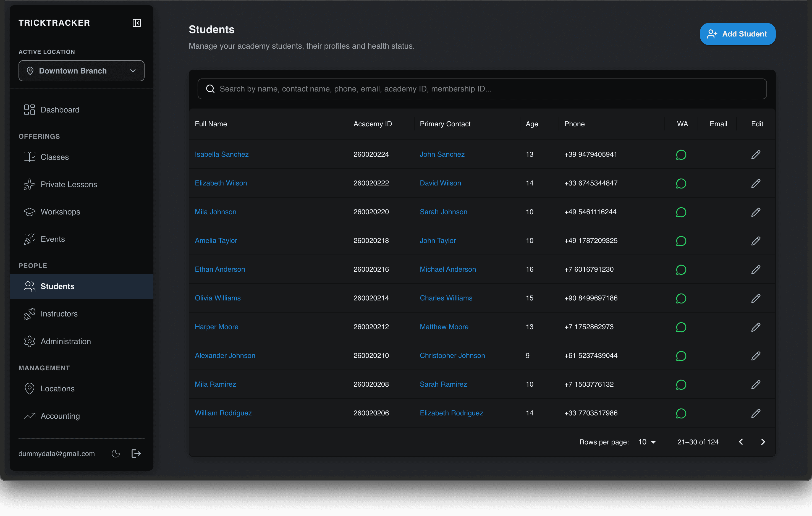Open WhatsApp chat for Amelia Taylor
812x516 pixels.
[681, 241]
